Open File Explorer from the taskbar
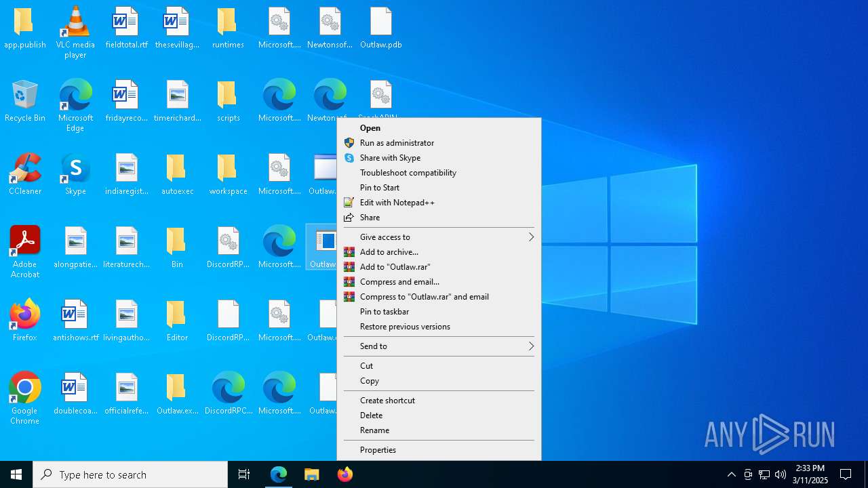The height and width of the screenshot is (488, 868). [x=312, y=474]
